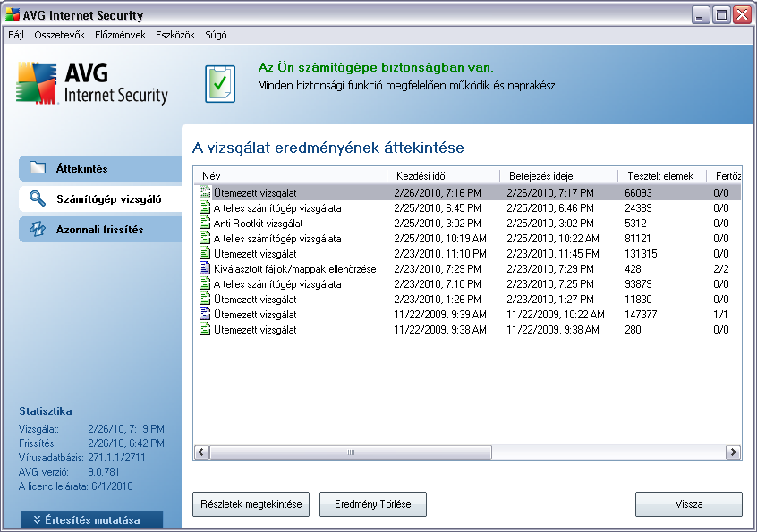Select end time 11/22/2009, 10:22 AM

point(555,315)
